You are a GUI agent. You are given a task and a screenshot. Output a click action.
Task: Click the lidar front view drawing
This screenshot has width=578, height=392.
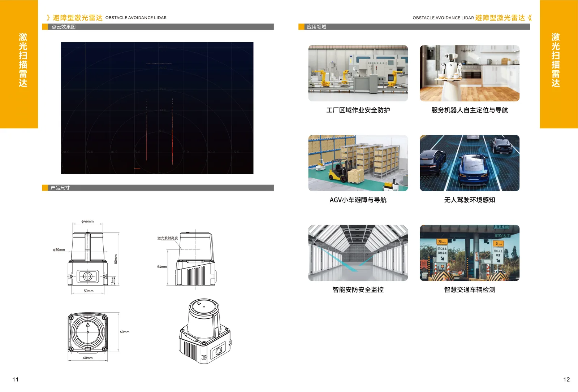click(88, 259)
